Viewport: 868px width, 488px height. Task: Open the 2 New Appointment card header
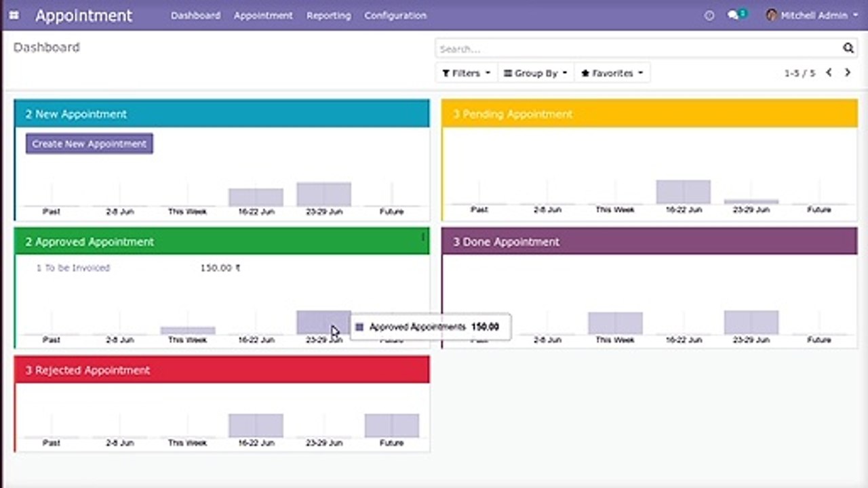click(222, 114)
